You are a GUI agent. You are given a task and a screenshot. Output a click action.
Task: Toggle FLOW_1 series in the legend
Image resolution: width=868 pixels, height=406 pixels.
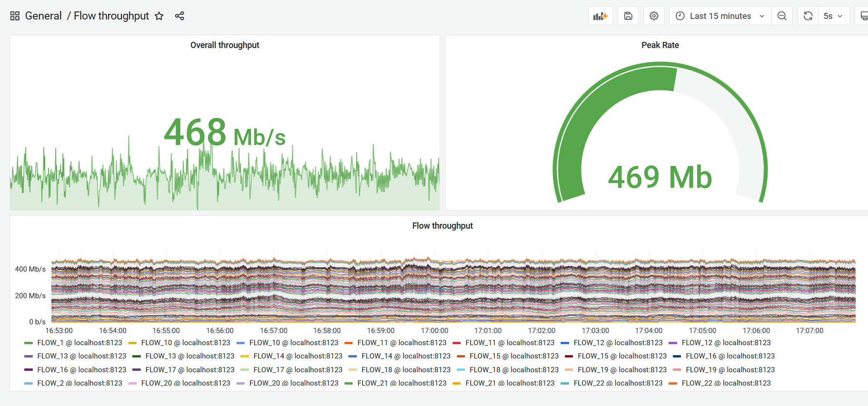[79, 343]
